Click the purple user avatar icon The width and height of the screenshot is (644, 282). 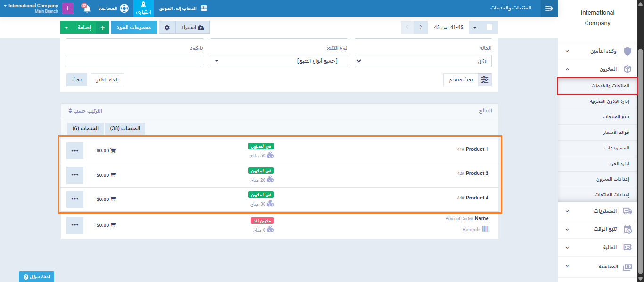pos(68,8)
